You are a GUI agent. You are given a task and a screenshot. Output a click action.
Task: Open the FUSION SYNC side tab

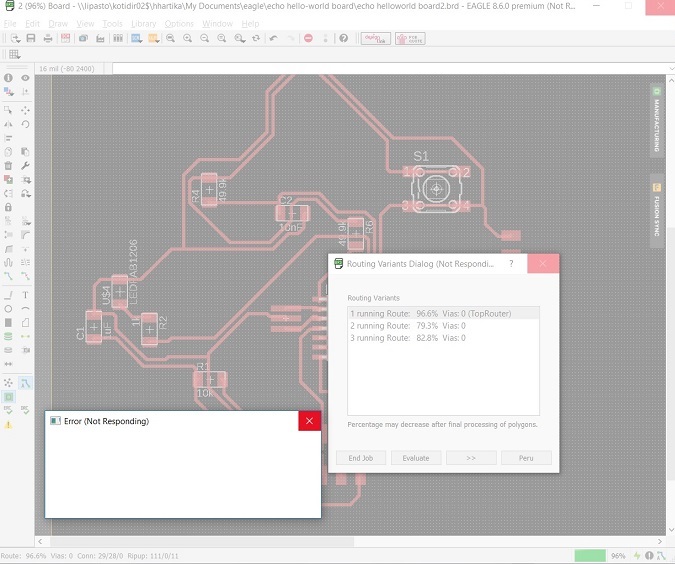click(x=656, y=211)
